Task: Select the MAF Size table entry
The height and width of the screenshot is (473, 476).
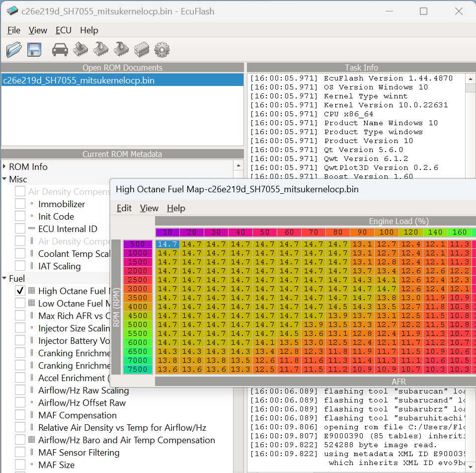Action: point(56,465)
